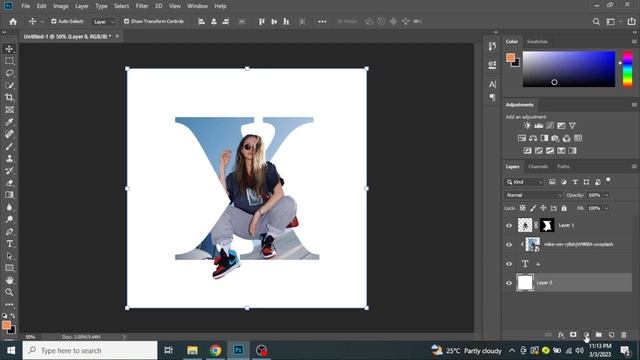
Task: Hide the text layer visibility eye
Action: pos(509,264)
